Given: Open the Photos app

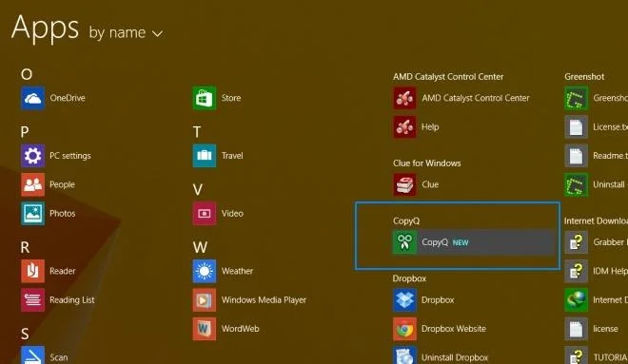Looking at the screenshot, I should click(x=49, y=213).
